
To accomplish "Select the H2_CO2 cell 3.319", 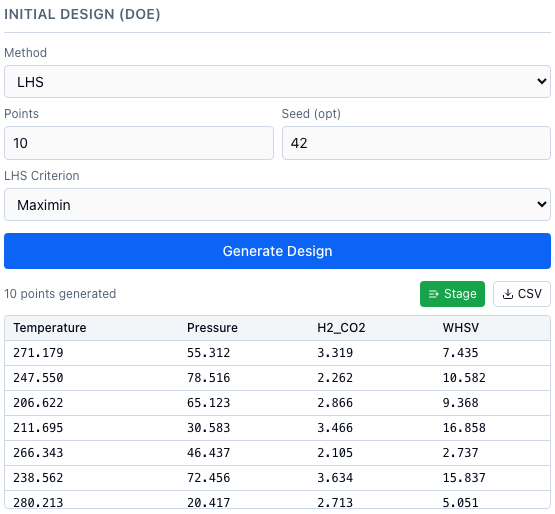I will point(335,353).
